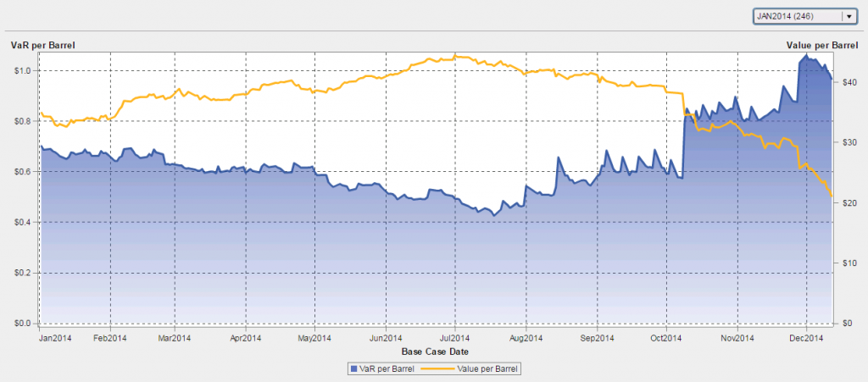Click the blue VaR per Barrel legend swatch
This screenshot has height=382, width=868.
(353, 368)
